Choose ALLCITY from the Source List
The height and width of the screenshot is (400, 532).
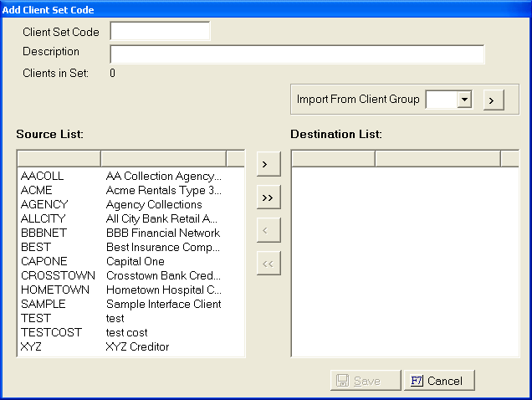pyautogui.click(x=43, y=219)
